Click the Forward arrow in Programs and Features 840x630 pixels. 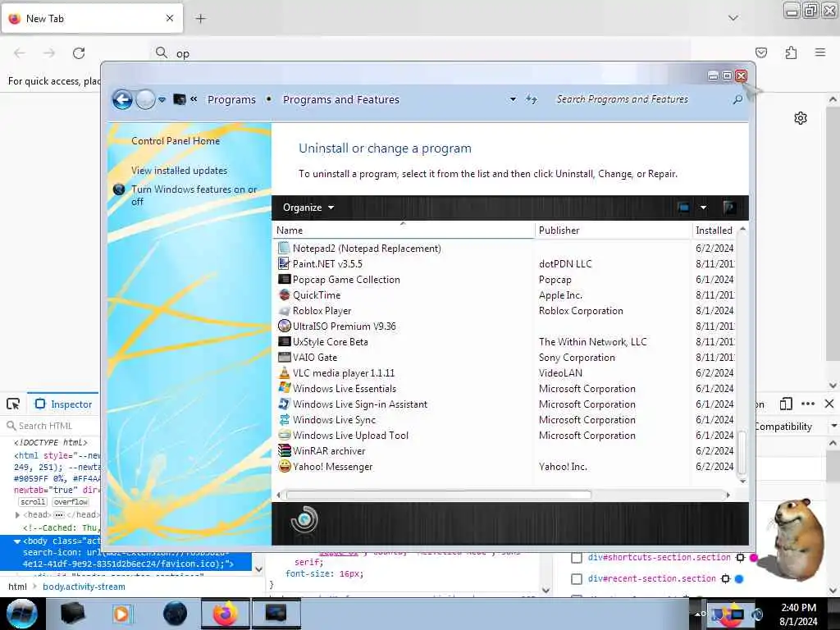tap(145, 99)
